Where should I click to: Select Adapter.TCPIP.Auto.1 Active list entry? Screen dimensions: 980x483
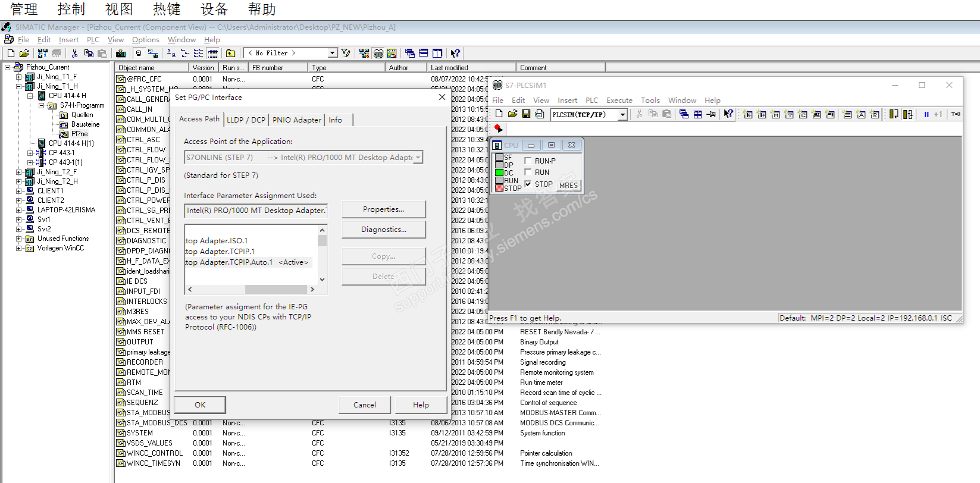click(247, 262)
